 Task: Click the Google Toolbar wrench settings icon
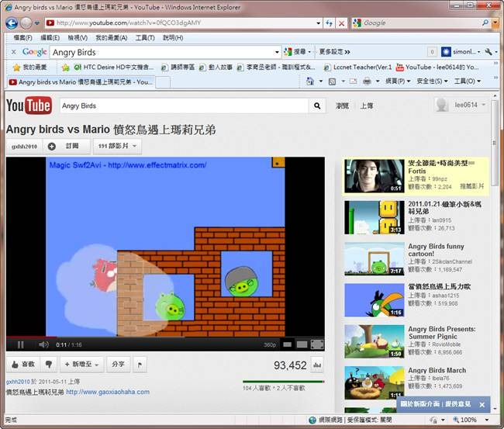(489, 52)
